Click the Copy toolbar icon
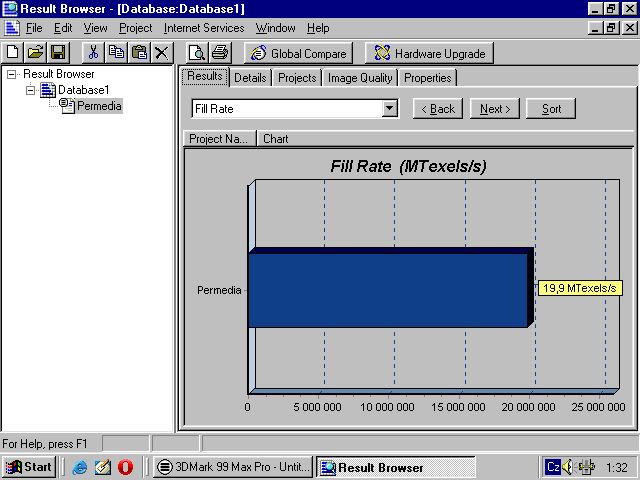Screen dimensions: 640x480 pos(116,52)
